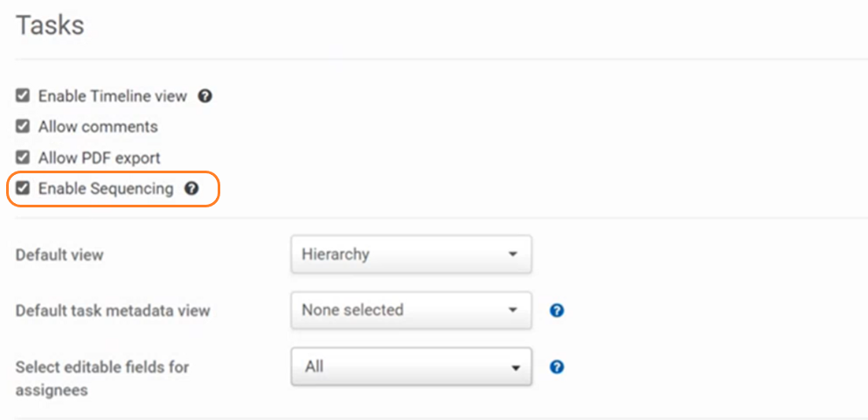Toggle the Allow comments checkbox

(24, 127)
